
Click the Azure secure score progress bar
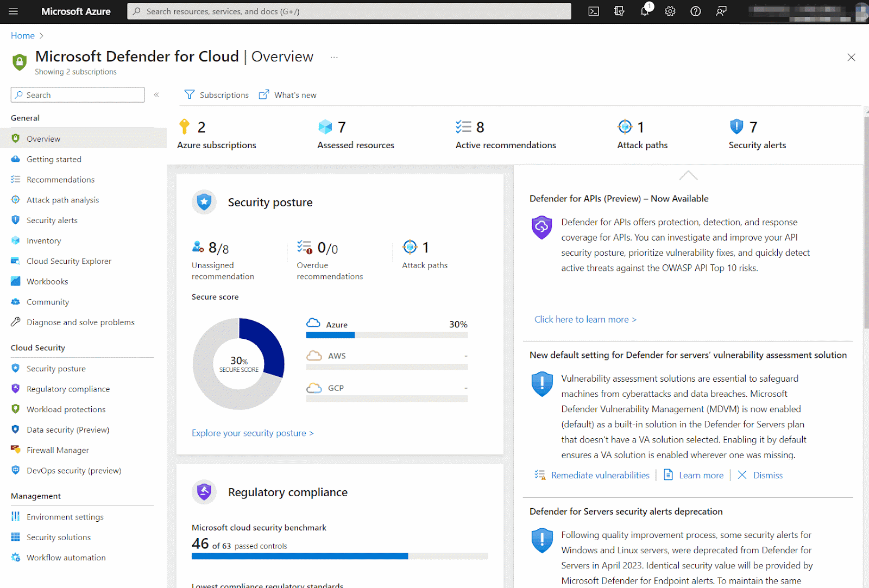click(387, 335)
